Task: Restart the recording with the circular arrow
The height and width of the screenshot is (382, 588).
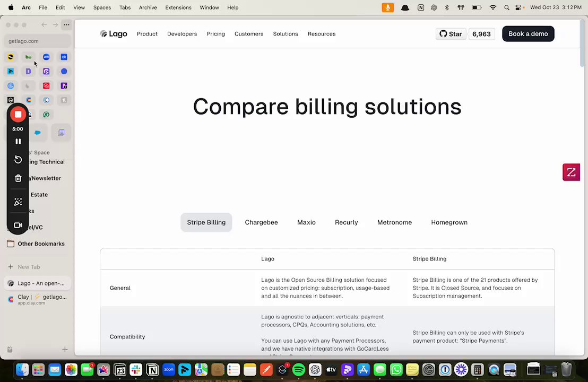Action: (x=18, y=159)
